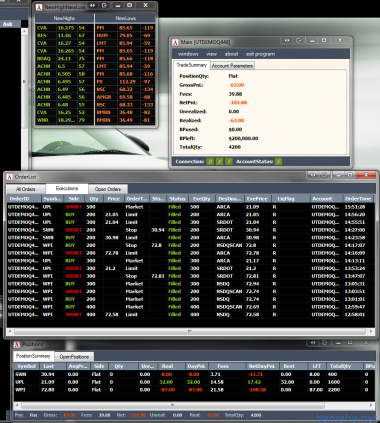380x423 pixels.
Task: Switch to the Account Parameters tab
Action: click(x=232, y=66)
